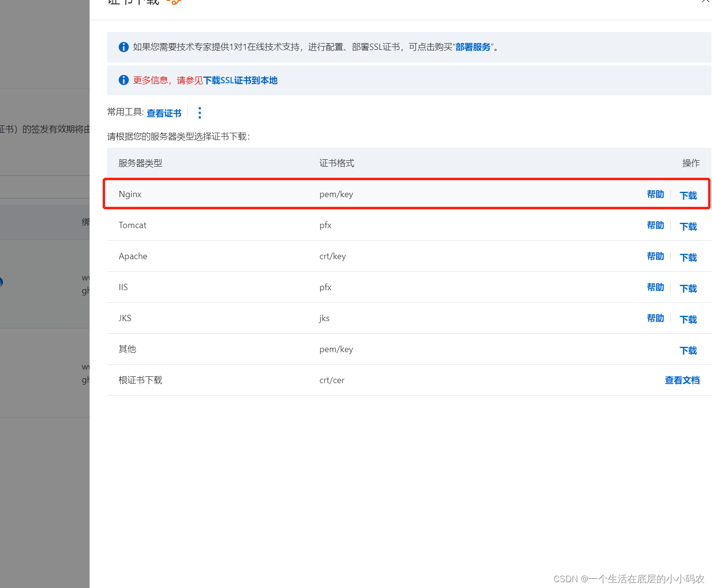This screenshot has width=712, height=588.
Task: Click the jks format cell
Action: (324, 318)
